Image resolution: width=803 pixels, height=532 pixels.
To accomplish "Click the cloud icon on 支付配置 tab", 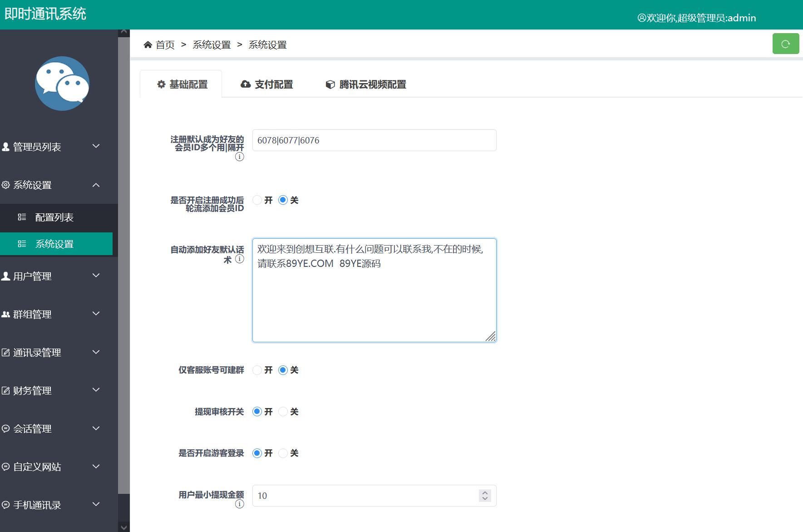I will (x=246, y=84).
